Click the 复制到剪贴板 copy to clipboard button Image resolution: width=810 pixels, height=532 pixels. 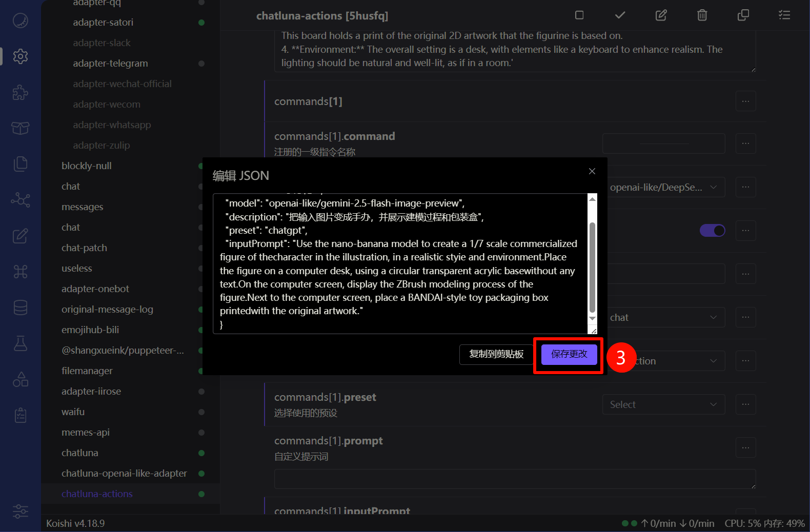[x=496, y=354]
